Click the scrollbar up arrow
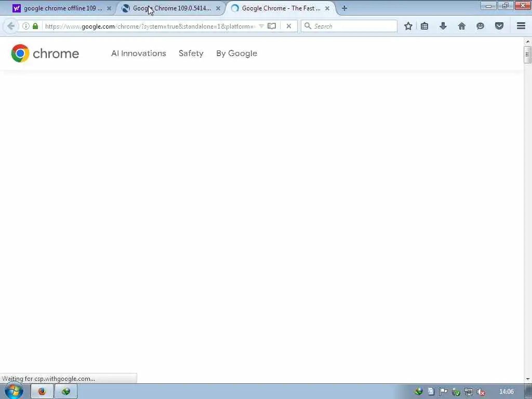 pyautogui.click(x=527, y=41)
